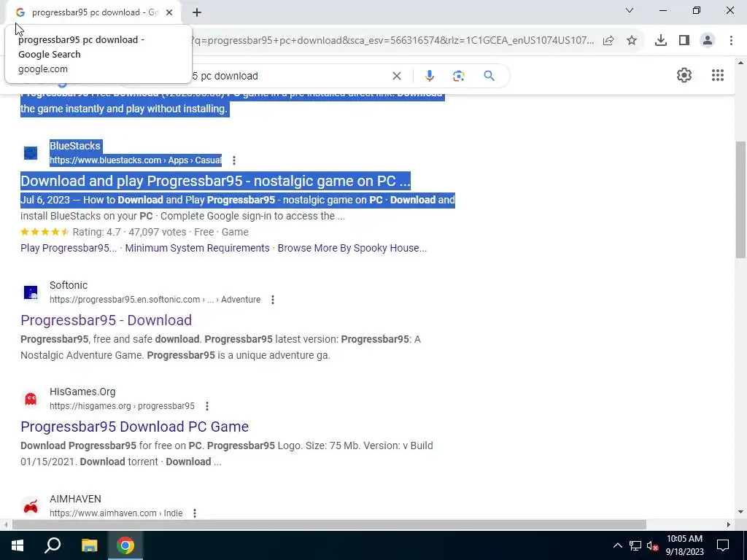Toggle the Chrome side panel
This screenshot has width=747, height=560.
pos(684,41)
